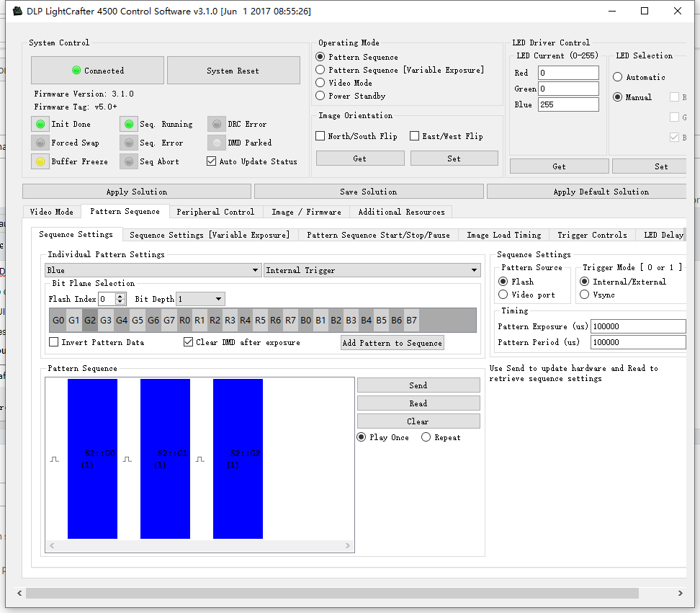Click the DMD Parked status indicator
The width and height of the screenshot is (700, 613).
click(217, 143)
